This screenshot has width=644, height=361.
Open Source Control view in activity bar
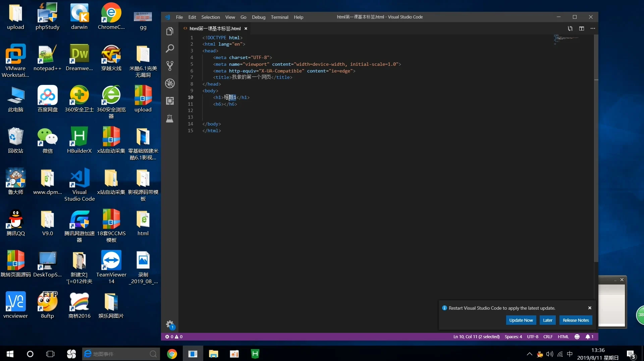[170, 66]
